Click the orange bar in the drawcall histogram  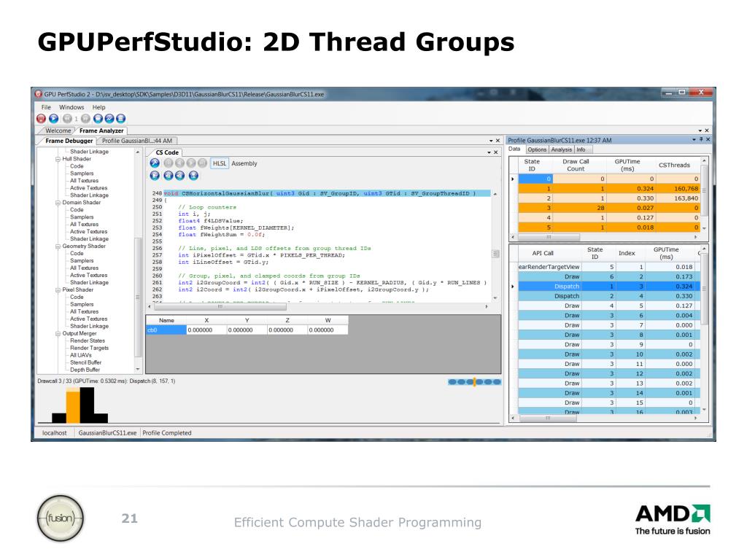[73, 405]
